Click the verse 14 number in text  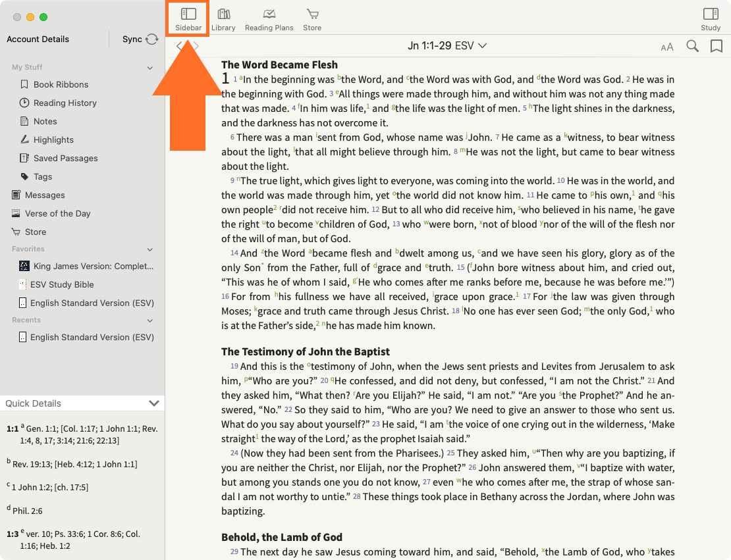[234, 253]
